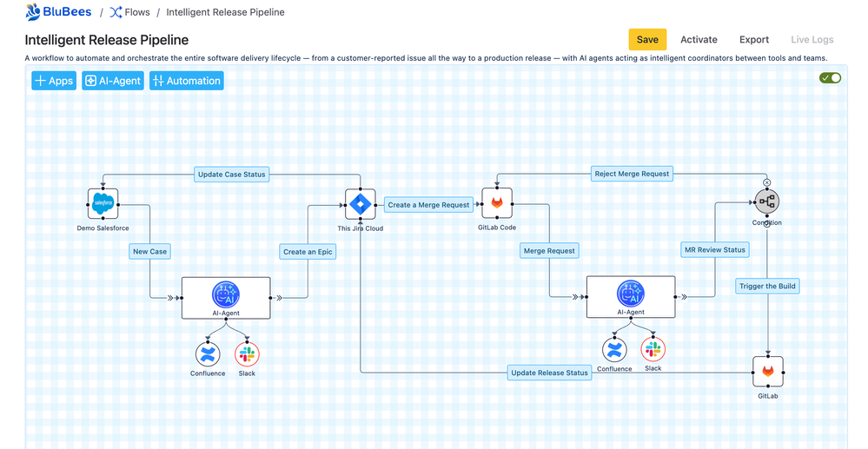Click the This Jira Cloud node caption

click(x=361, y=228)
